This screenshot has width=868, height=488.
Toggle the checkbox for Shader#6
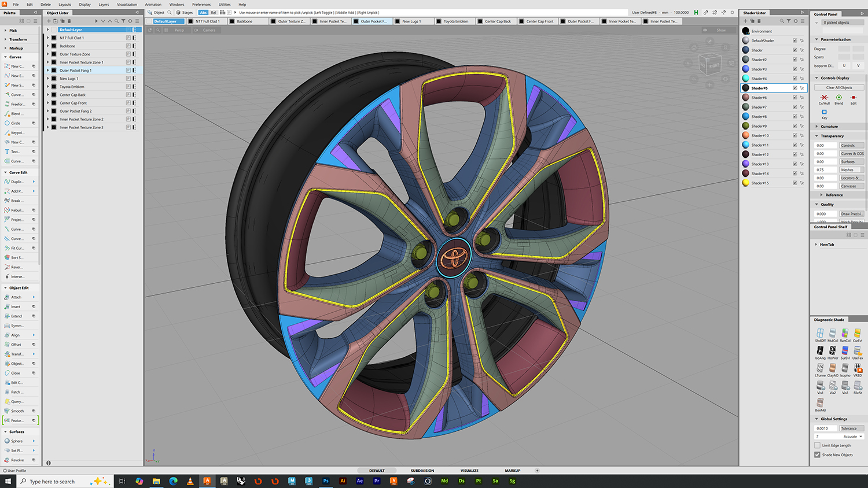(795, 98)
